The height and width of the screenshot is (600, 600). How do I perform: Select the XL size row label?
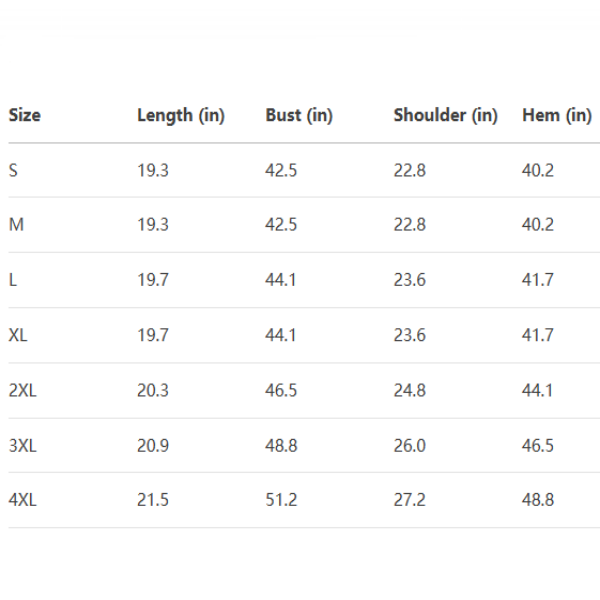[x=18, y=335]
